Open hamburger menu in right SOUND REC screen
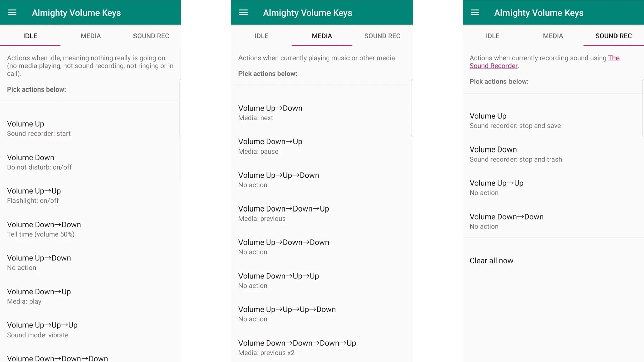Screen dimensions: 644x362 (475, 13)
